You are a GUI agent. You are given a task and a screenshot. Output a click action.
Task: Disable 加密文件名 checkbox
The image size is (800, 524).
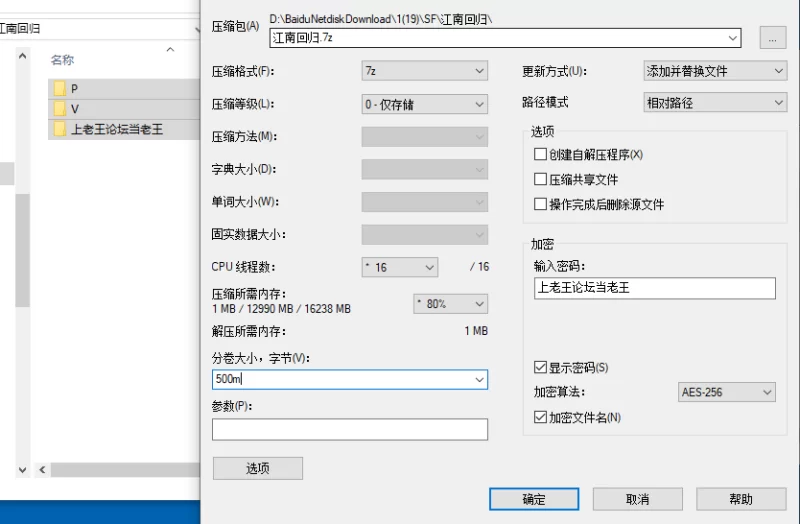coord(541,417)
